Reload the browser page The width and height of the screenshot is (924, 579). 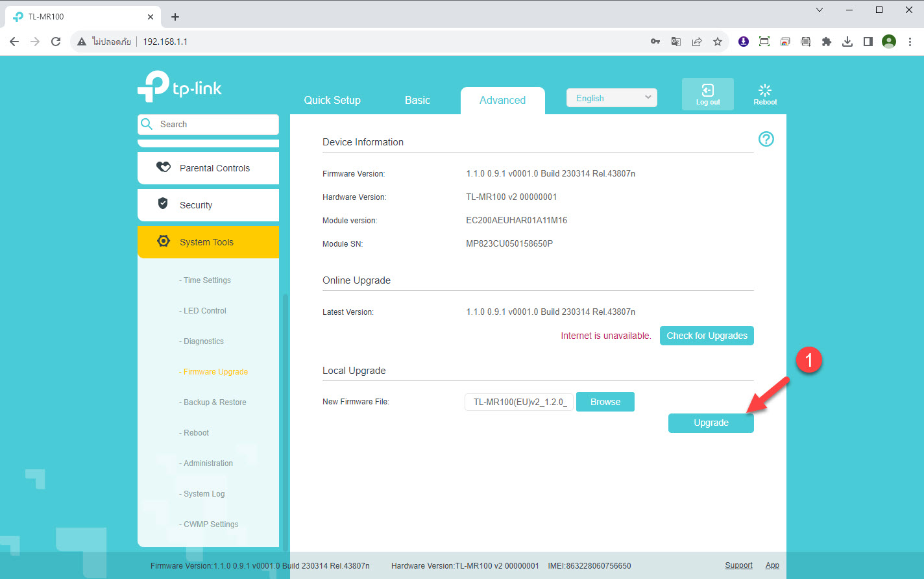[x=56, y=42]
